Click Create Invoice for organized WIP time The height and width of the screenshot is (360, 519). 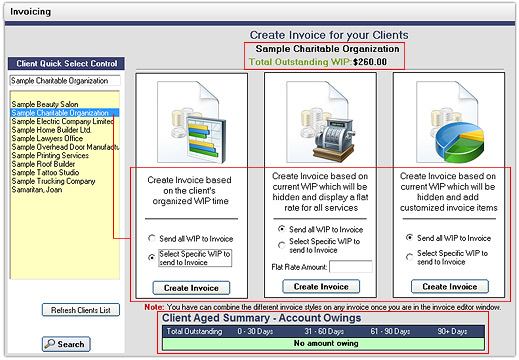191,288
